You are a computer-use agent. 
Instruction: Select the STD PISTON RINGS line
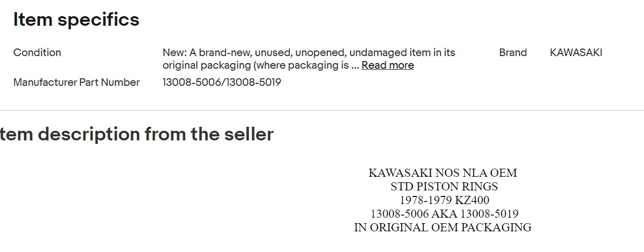(444, 186)
